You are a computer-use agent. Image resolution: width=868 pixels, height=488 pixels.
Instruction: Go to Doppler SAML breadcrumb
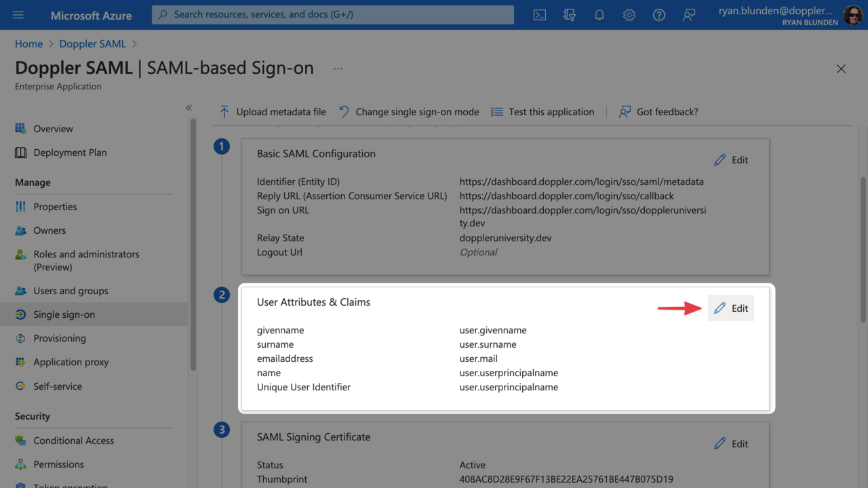coord(93,43)
